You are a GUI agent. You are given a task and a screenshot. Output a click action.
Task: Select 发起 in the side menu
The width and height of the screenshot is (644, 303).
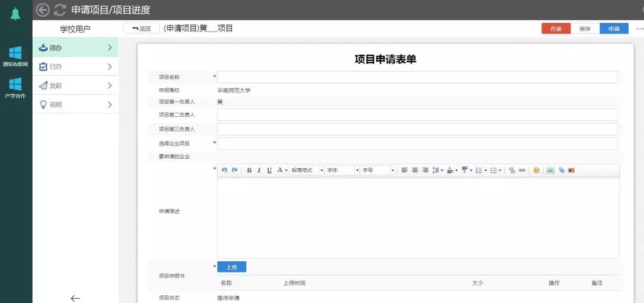[x=75, y=85]
